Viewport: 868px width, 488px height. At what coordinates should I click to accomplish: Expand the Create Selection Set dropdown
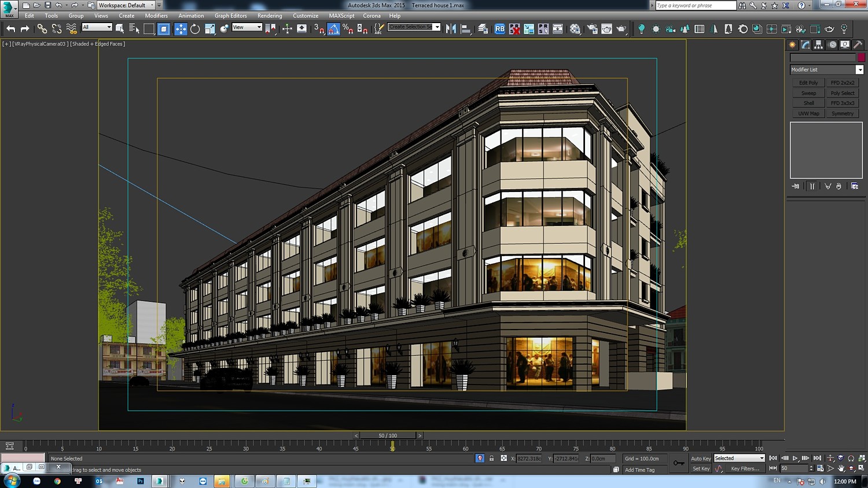click(437, 27)
